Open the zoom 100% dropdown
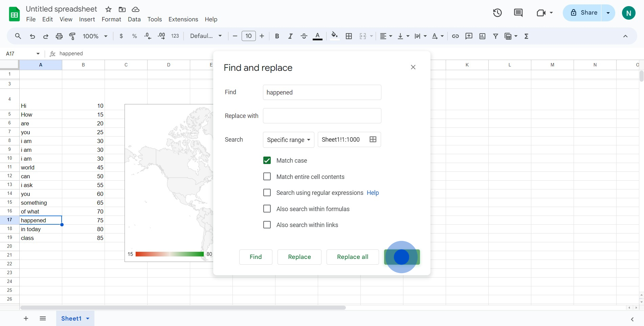The image size is (644, 326). 95,36
